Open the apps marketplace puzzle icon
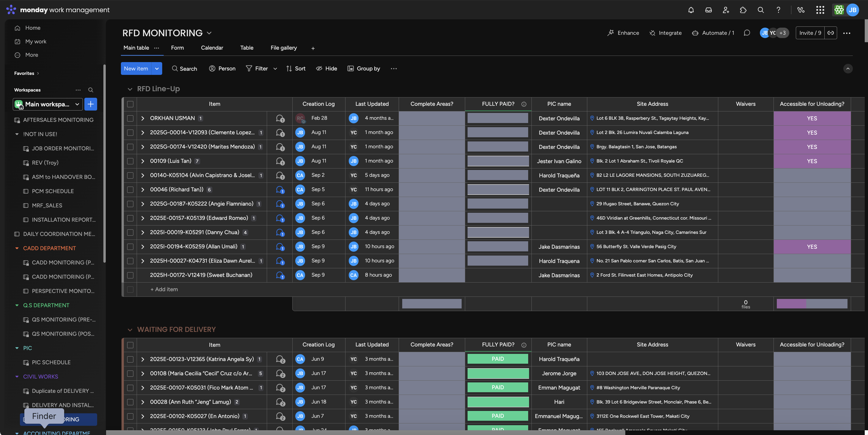Screen dimensions: 868x435 (x=743, y=10)
